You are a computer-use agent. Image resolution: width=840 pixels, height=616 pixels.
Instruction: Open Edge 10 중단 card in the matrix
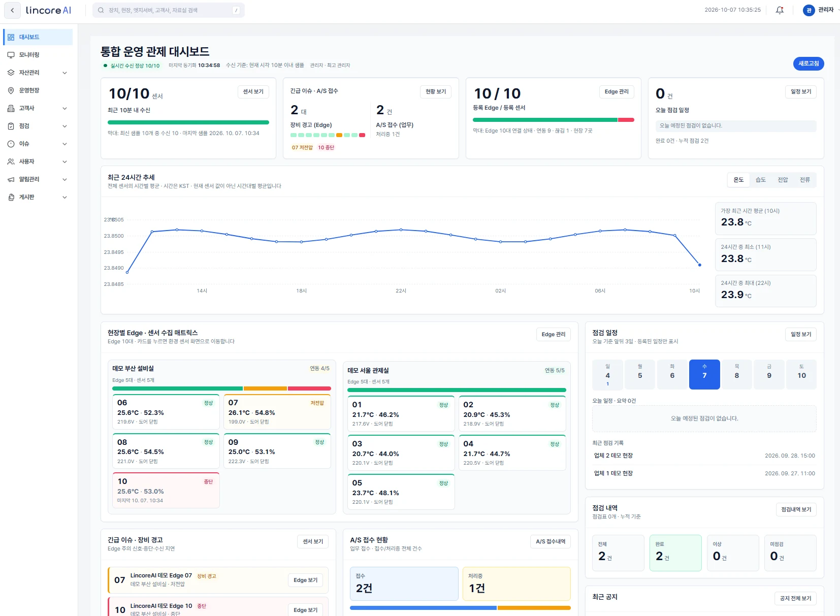pyautogui.click(x=166, y=490)
